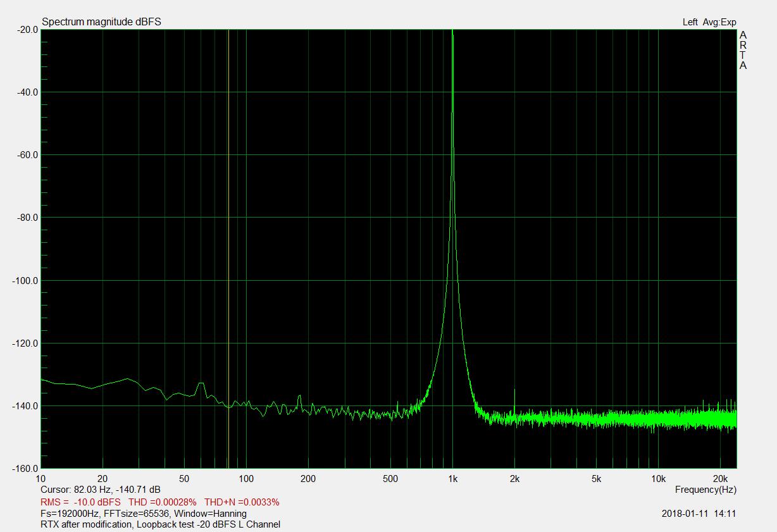777x532 pixels.
Task: Click the -20.0 y-axis label
Action: (28, 29)
